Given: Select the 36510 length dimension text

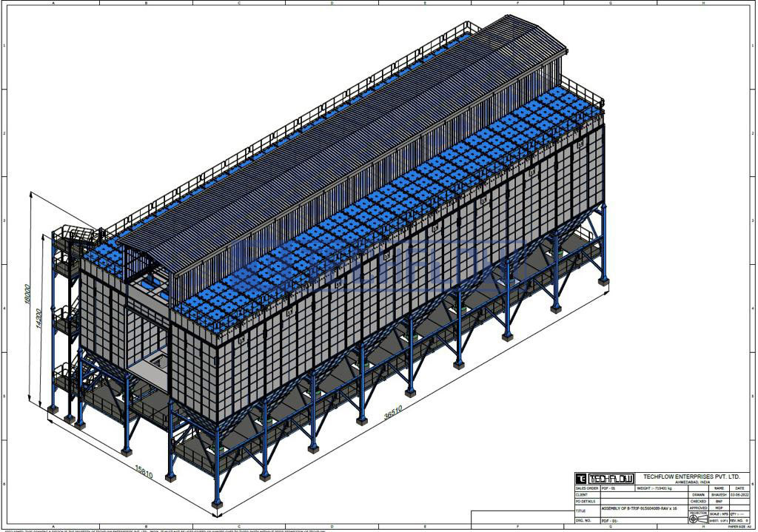Looking at the screenshot, I should (x=393, y=412).
